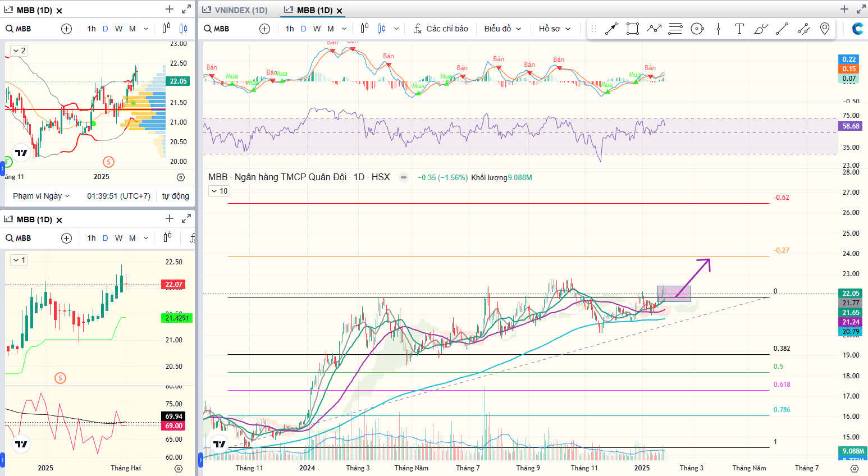Select the Fibonacci retracement lines tool
Viewport: 868px width, 476px height.
(675, 29)
